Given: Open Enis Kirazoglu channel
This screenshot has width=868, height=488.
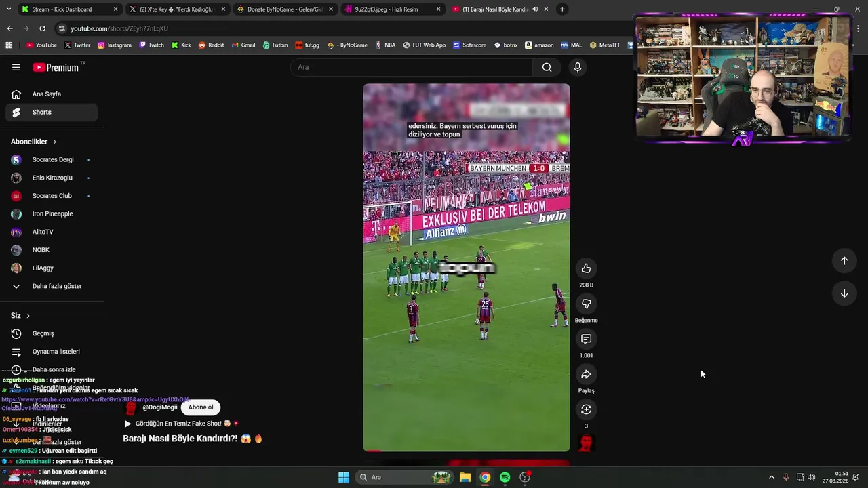Looking at the screenshot, I should 52,178.
